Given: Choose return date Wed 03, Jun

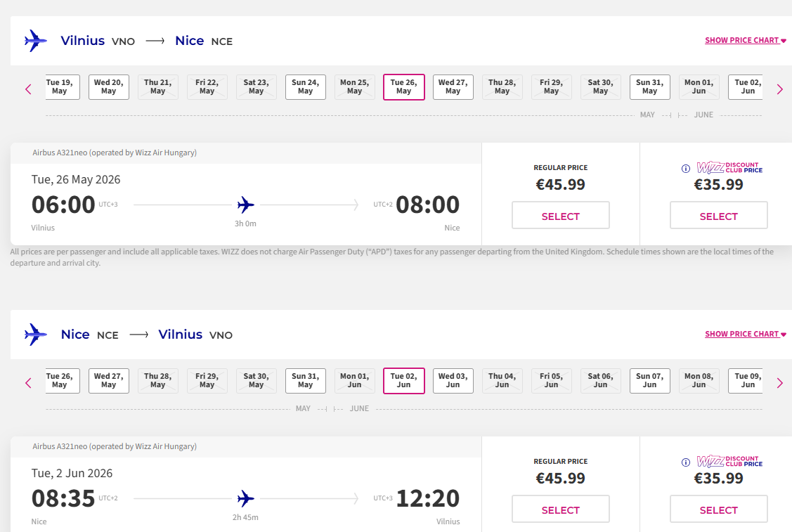Looking at the screenshot, I should [x=453, y=381].
